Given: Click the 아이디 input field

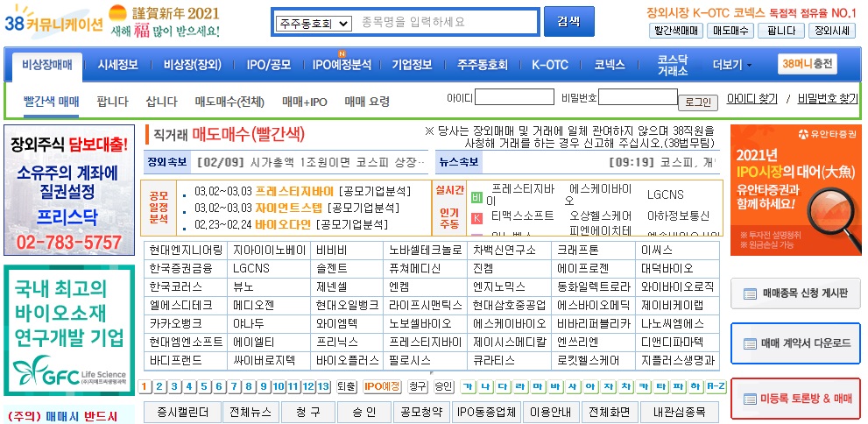Looking at the screenshot, I should (514, 97).
